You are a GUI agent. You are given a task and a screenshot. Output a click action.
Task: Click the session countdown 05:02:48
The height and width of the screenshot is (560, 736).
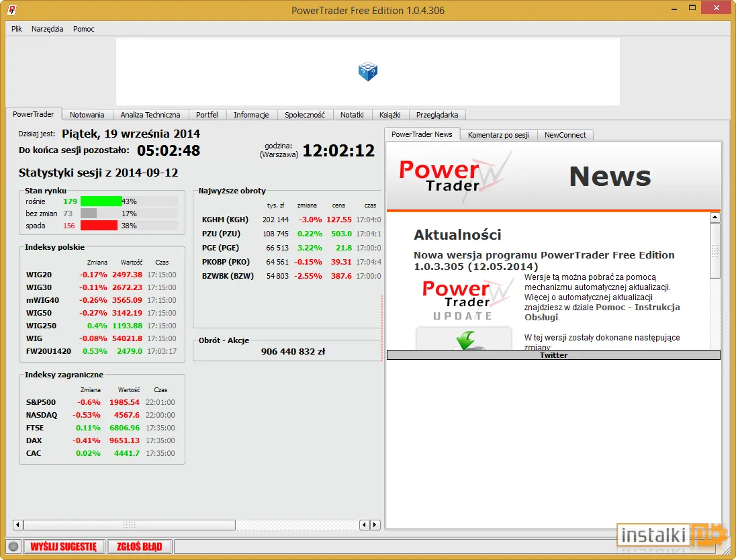[x=169, y=150]
